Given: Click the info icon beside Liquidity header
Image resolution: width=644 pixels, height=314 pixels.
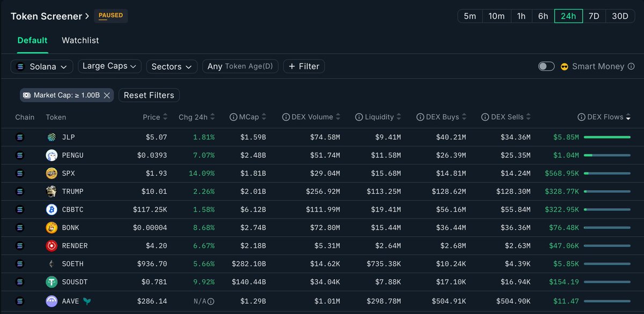Looking at the screenshot, I should (358, 117).
